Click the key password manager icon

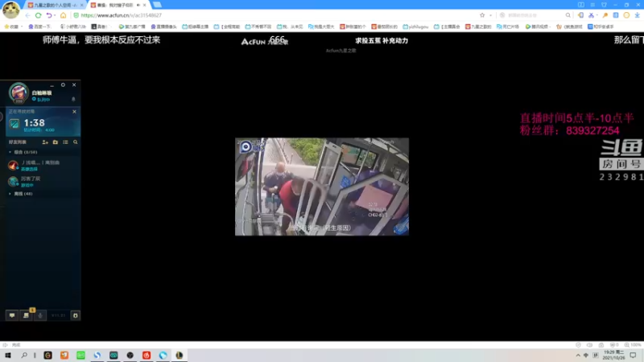[605, 15]
